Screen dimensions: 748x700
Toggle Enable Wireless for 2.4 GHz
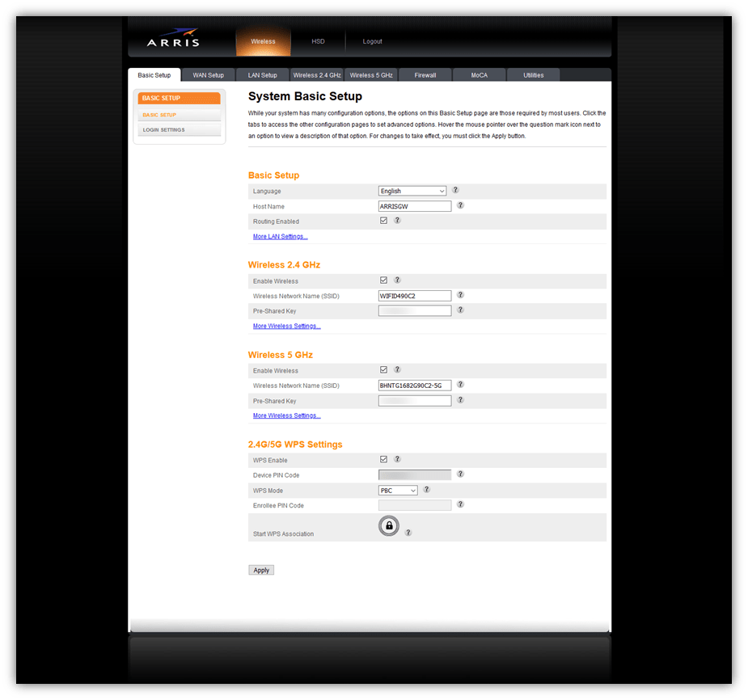pos(383,280)
